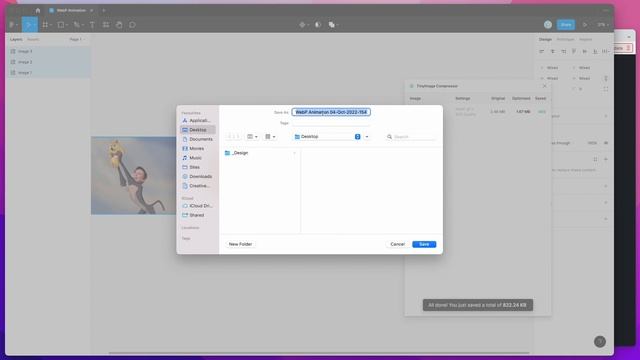Collapse the dialog using chevron beside location
Viewport: 640px width, 360px height.
[367, 137]
